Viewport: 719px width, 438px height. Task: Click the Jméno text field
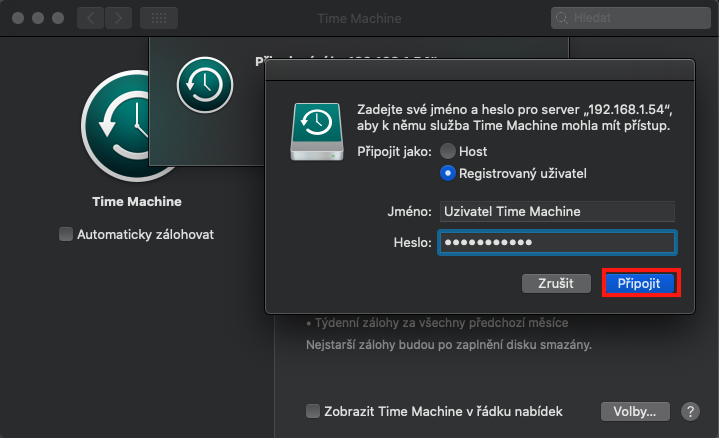[557, 211]
